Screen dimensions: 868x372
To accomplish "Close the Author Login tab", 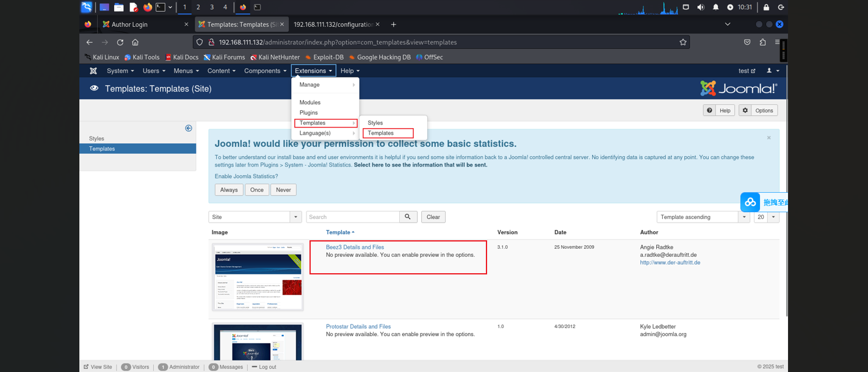I will [x=186, y=24].
